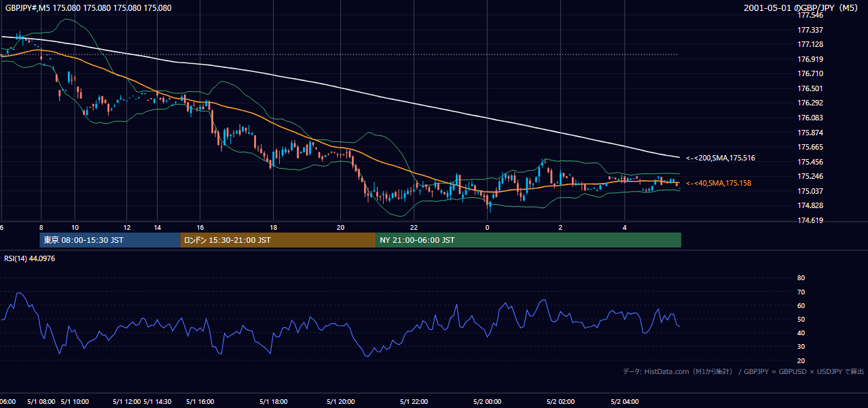
Task: Click the date label 5/1 18:00
Action: [x=273, y=402]
